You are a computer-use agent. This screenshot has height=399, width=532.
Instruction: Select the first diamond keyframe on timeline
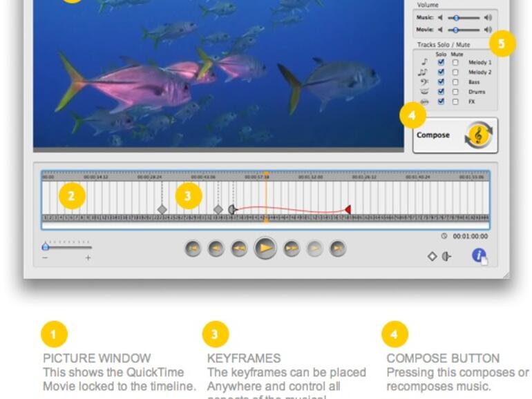(162, 209)
